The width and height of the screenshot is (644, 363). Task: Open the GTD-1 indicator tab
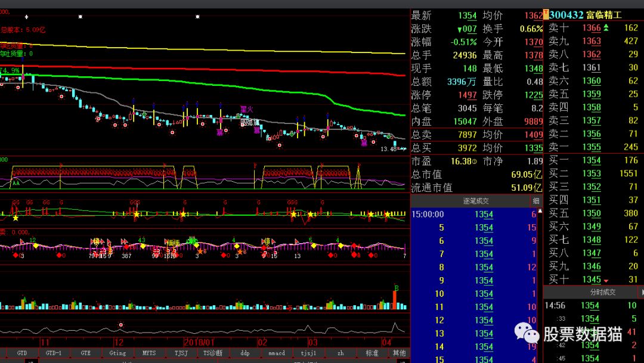[x=54, y=353]
